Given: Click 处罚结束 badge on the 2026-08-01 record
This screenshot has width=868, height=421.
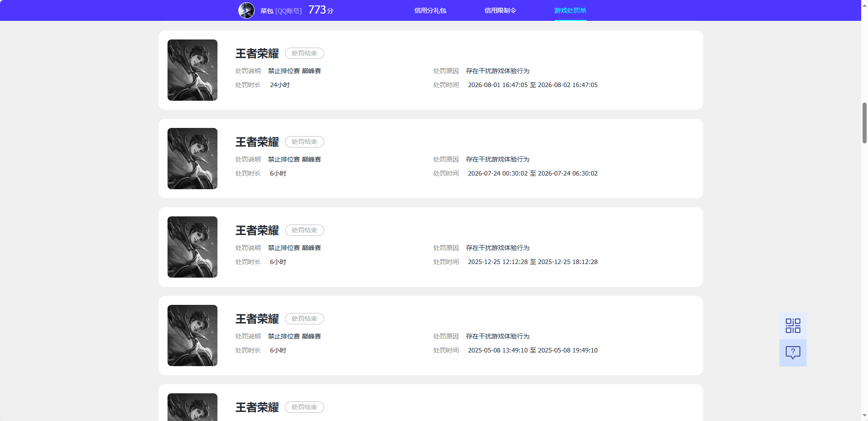Looking at the screenshot, I should tap(305, 53).
